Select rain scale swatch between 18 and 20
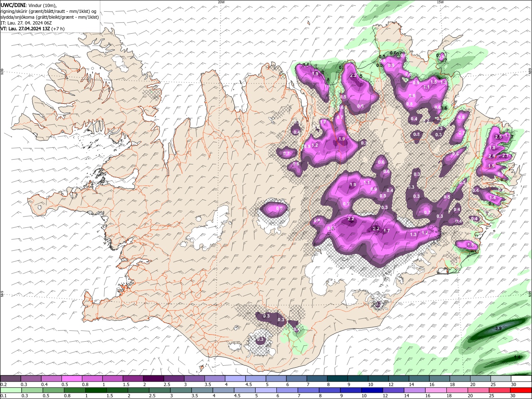 pos(457,390)
